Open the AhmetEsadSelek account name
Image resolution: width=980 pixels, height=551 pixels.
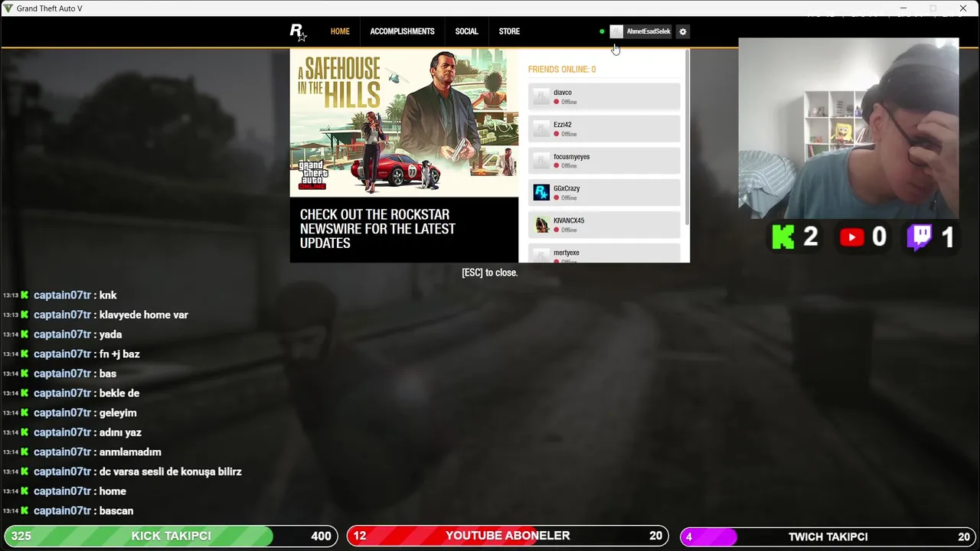click(x=648, y=31)
